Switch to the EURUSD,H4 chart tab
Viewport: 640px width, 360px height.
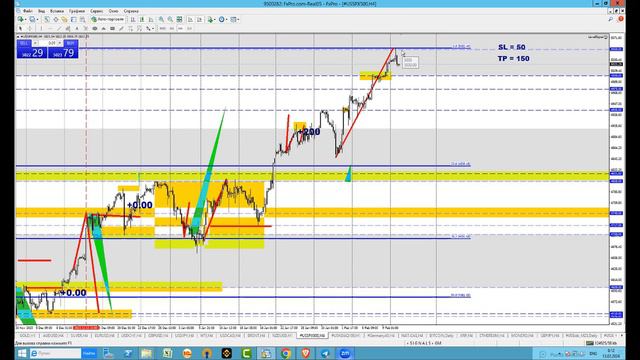(104, 336)
